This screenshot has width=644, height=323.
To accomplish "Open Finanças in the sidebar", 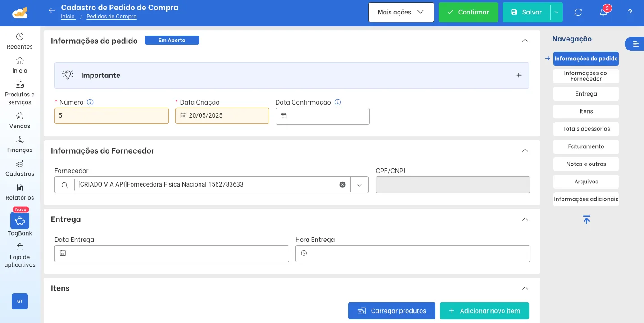I will point(20,144).
